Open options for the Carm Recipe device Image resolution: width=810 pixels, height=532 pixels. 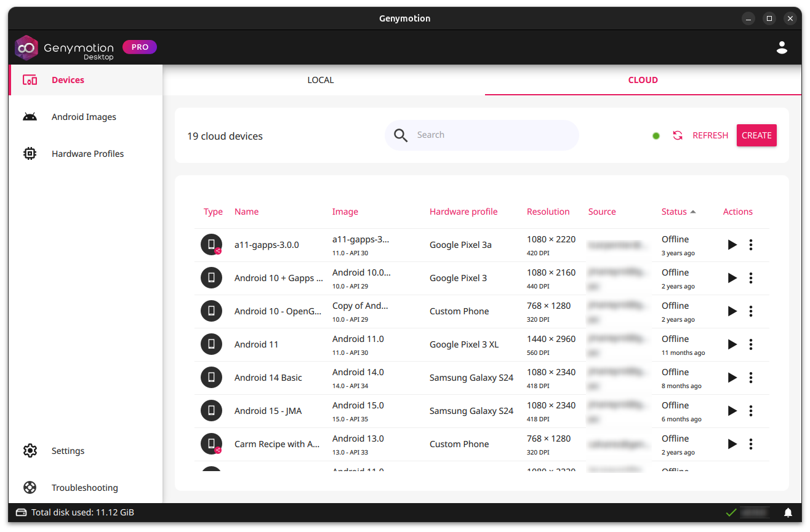(x=751, y=443)
